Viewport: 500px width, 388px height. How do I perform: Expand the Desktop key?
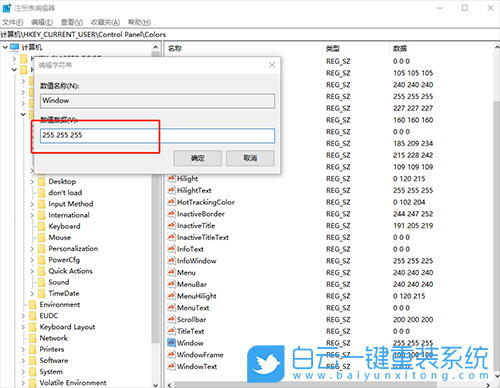[x=32, y=182]
